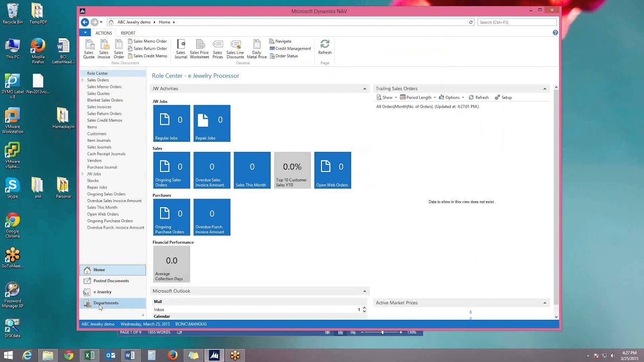Refresh the page from ribbon
This screenshot has width=644, height=362.
[325, 47]
